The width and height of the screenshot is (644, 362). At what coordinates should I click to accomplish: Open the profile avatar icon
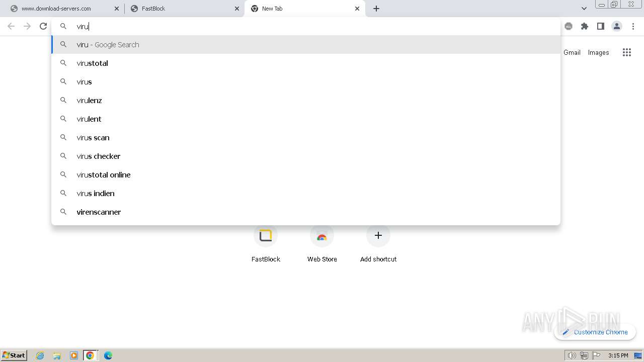click(617, 26)
